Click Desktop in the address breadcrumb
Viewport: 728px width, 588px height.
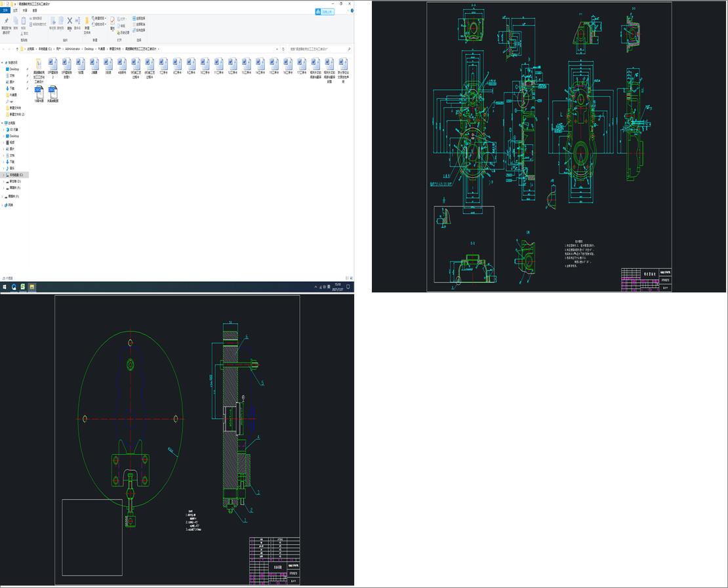(89, 49)
